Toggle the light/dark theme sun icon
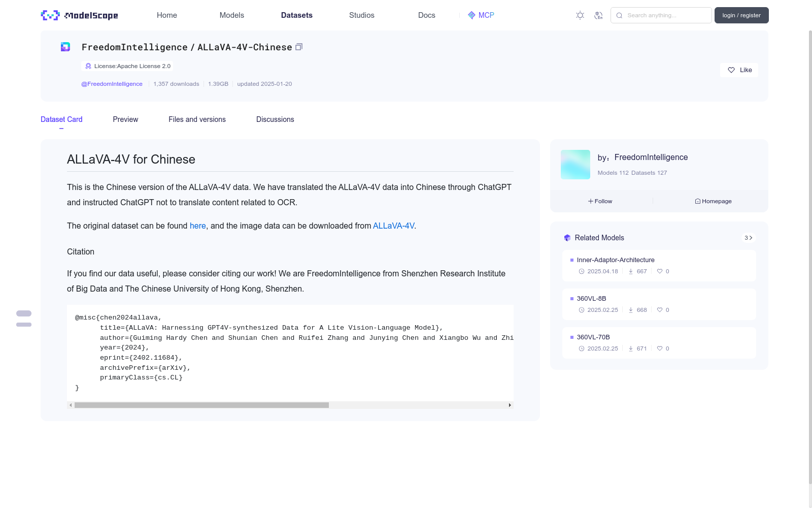Screen dimensions: 812x508 coord(580,15)
